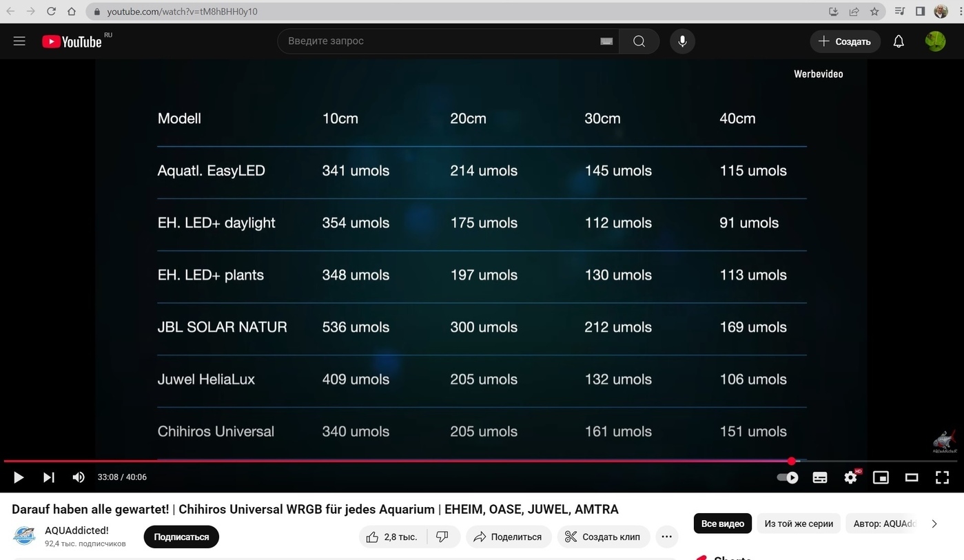Toggle autoplay switch in player

point(788,477)
